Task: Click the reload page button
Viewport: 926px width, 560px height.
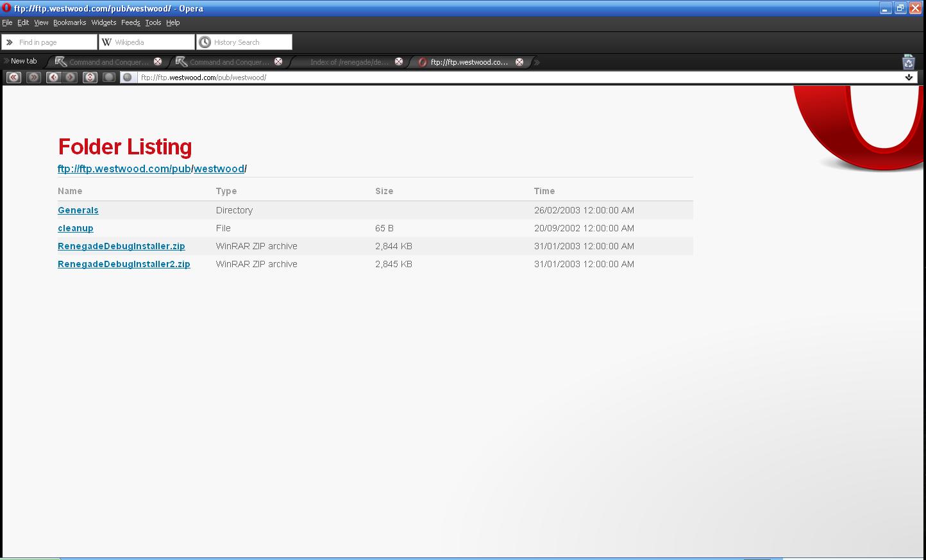Action: pyautogui.click(x=90, y=78)
